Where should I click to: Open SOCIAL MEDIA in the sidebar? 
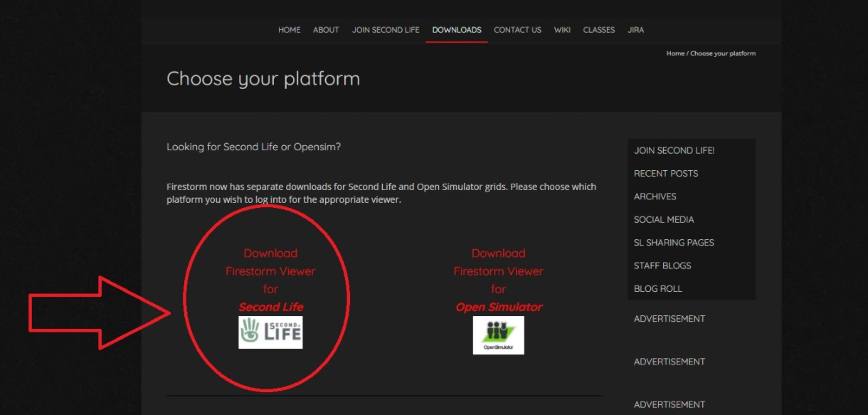pos(664,219)
